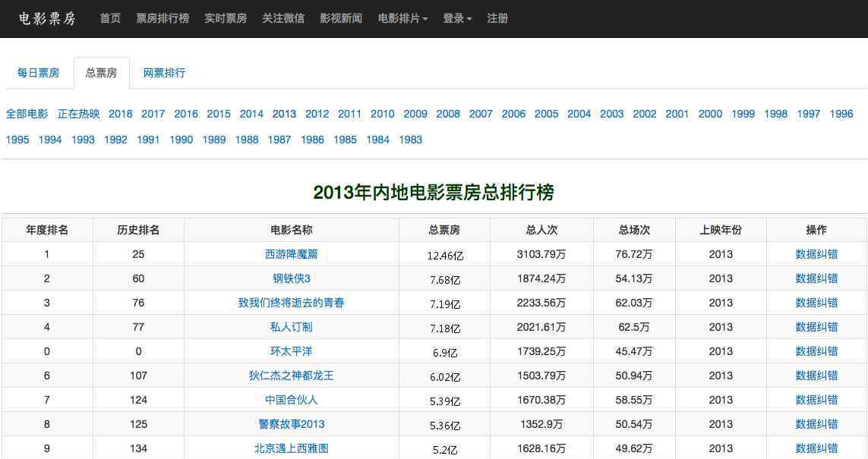Choose year 1983 filter

click(x=411, y=140)
